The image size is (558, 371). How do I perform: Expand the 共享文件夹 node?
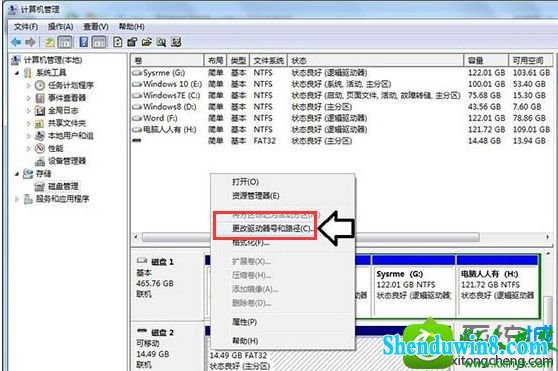pos(29,123)
